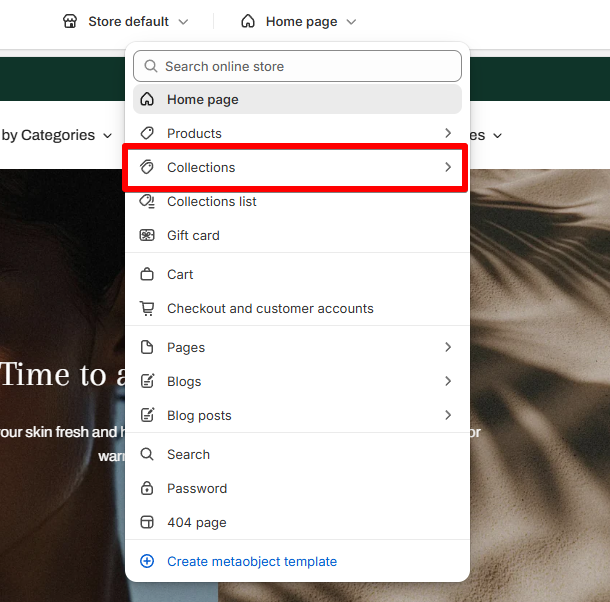Click the house icon in Home page row
Viewport: 610px width, 602px height.
click(147, 100)
